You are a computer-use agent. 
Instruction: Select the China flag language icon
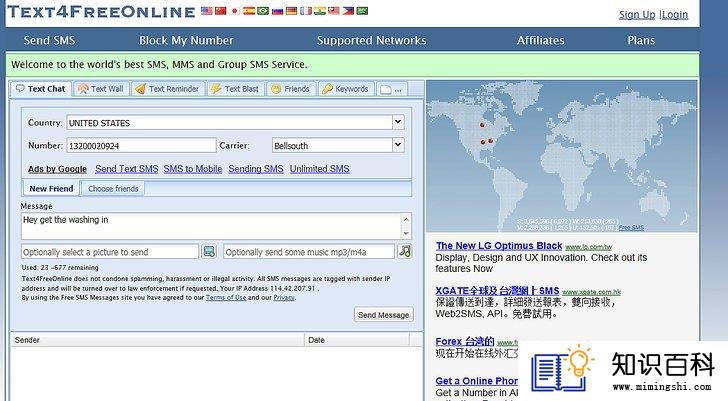coord(221,11)
